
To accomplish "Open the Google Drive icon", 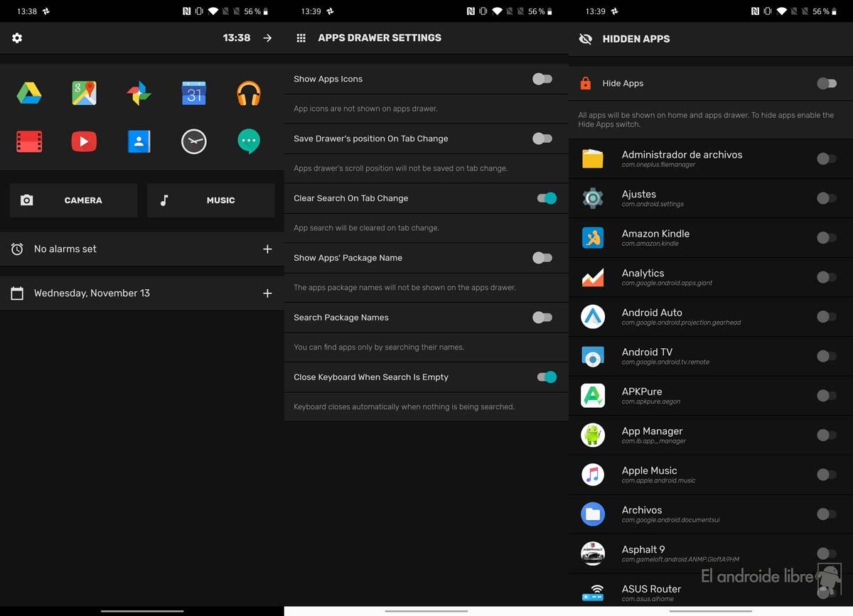I will (29, 92).
